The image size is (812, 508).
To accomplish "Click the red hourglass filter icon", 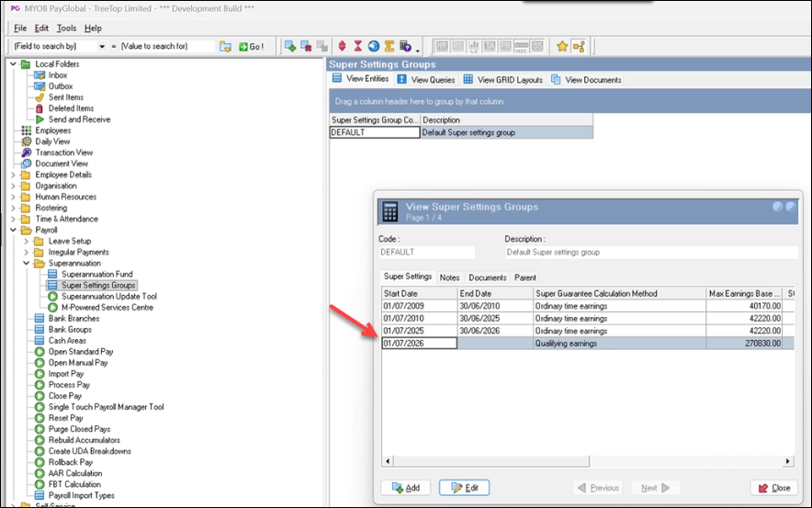I will (x=358, y=46).
